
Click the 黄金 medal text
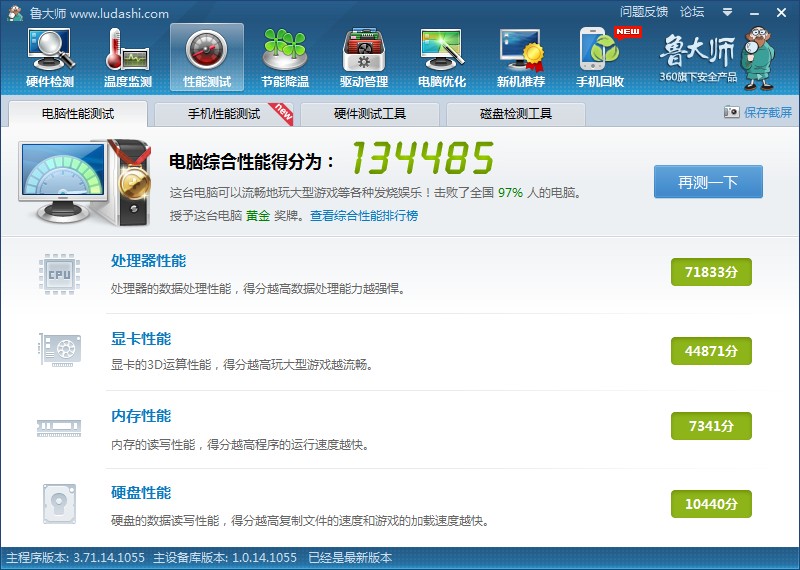[x=258, y=216]
